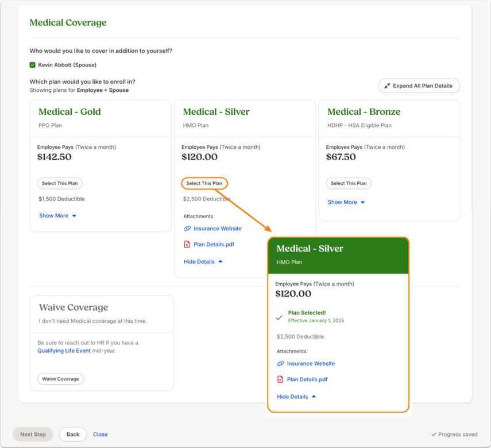Click the up arrow beside Hide Details in popup

[x=314, y=396]
